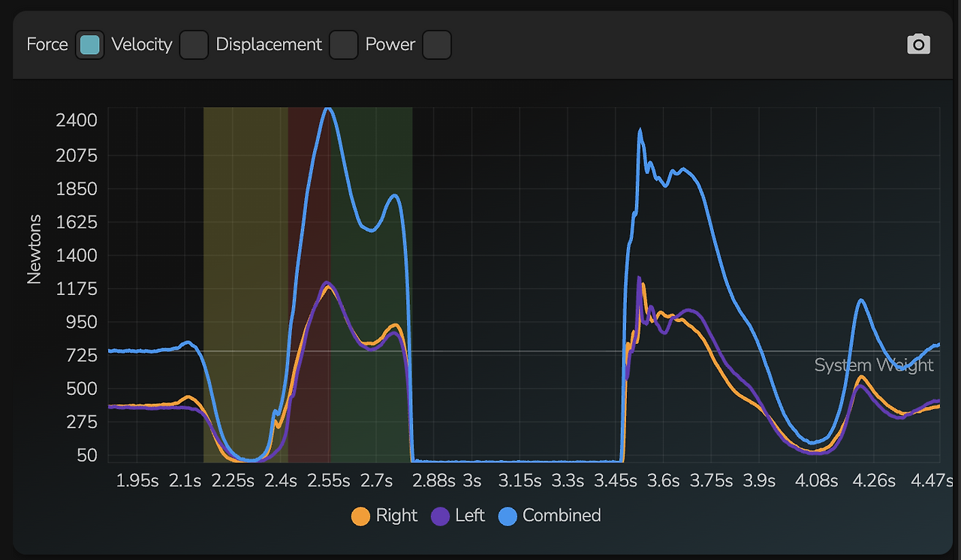Click the 275 y-axis value

[x=82, y=422]
